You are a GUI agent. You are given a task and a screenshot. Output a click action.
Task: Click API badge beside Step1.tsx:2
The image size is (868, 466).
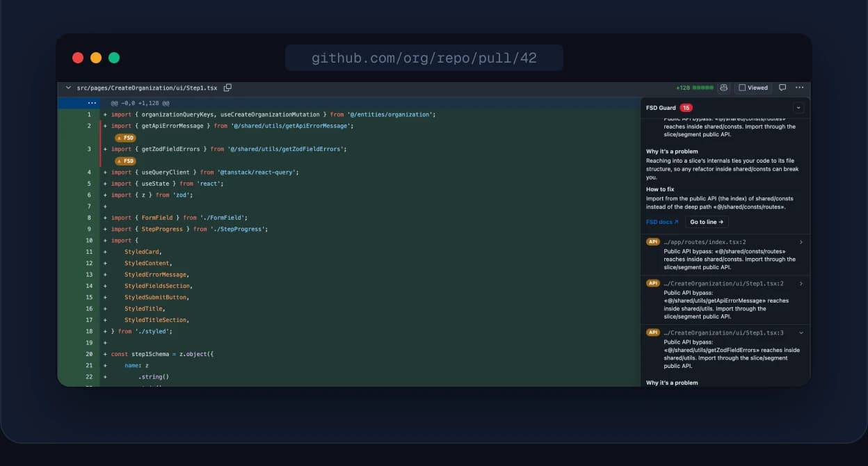[x=653, y=284]
